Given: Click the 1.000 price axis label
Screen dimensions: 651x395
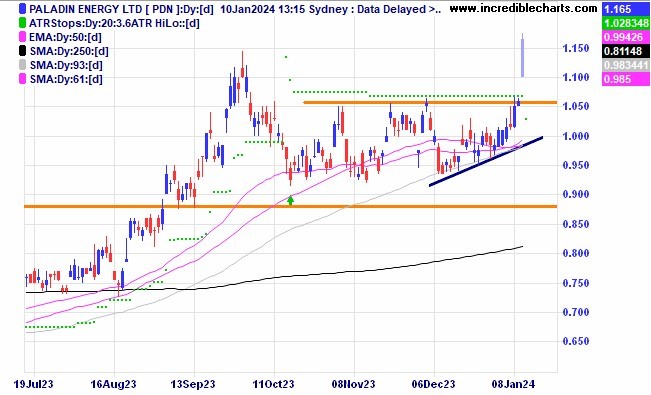Looking at the screenshot, I should pyautogui.click(x=576, y=136).
